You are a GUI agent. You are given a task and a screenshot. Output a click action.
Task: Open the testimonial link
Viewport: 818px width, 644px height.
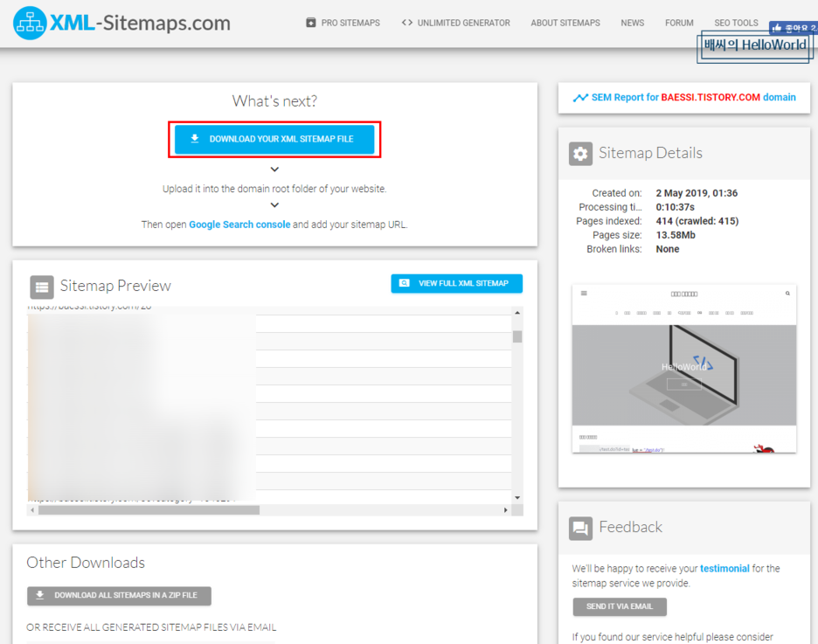[724, 568]
